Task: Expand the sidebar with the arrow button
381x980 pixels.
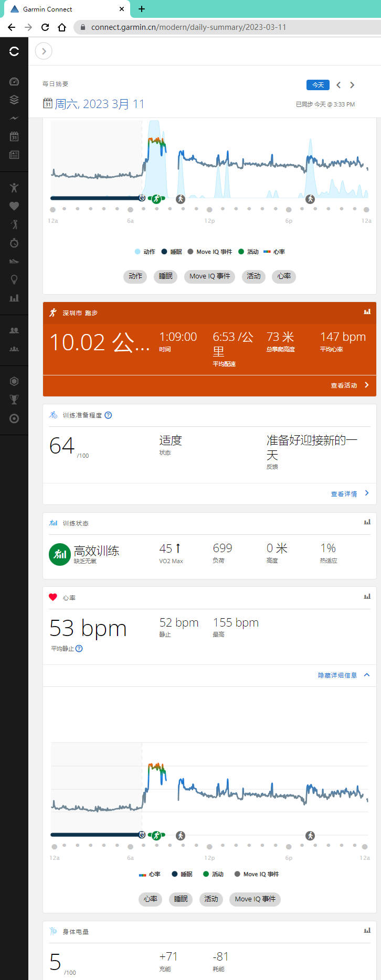Action: (x=44, y=51)
